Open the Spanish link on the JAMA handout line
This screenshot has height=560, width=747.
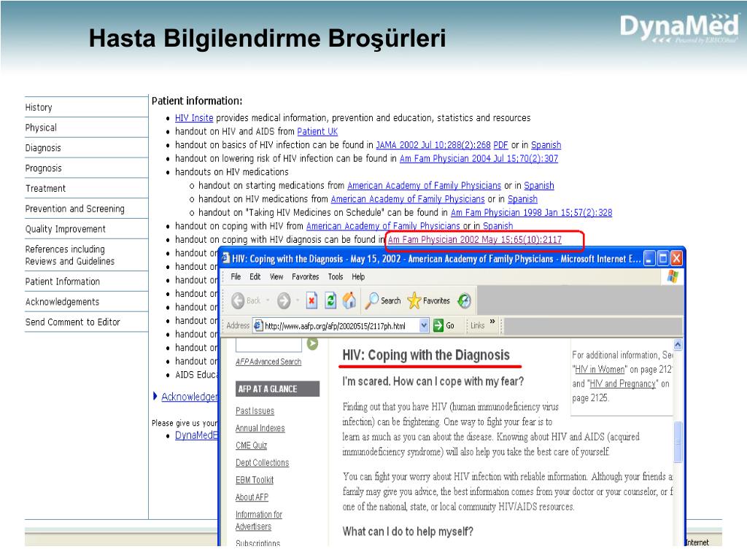pyautogui.click(x=546, y=145)
